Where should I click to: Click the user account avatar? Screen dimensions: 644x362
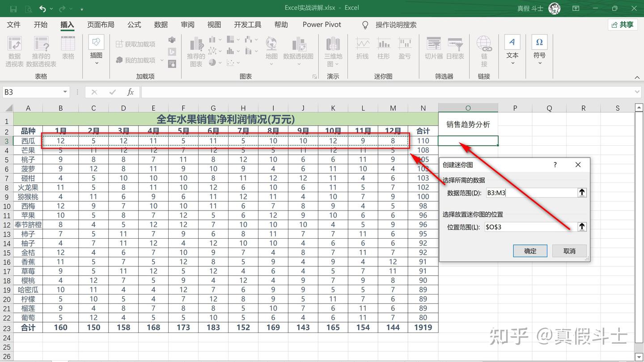(x=555, y=8)
